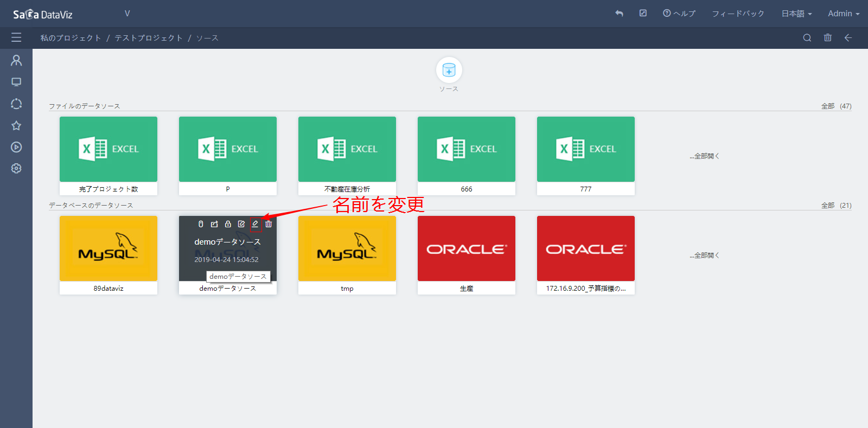
Task: Open the 日本語 language dropdown
Action: pyautogui.click(x=796, y=14)
